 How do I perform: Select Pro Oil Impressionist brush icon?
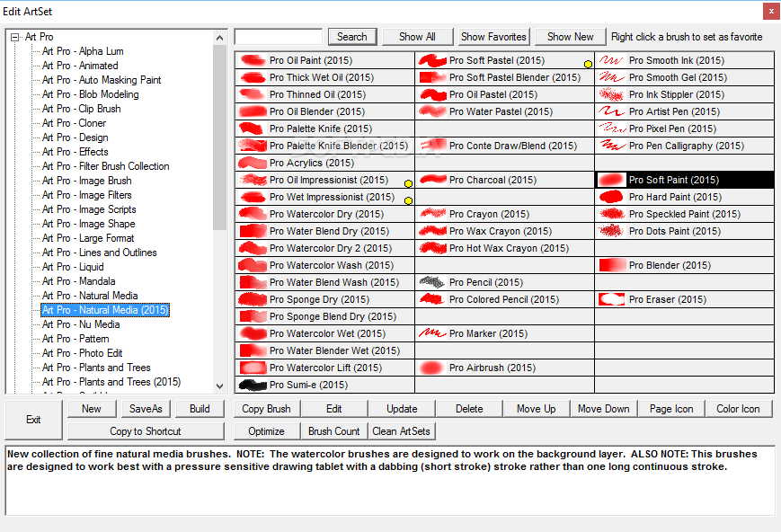pos(253,180)
